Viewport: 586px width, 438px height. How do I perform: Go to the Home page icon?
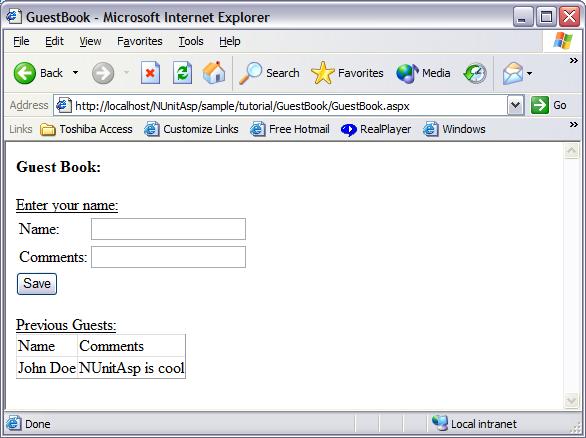click(x=214, y=72)
